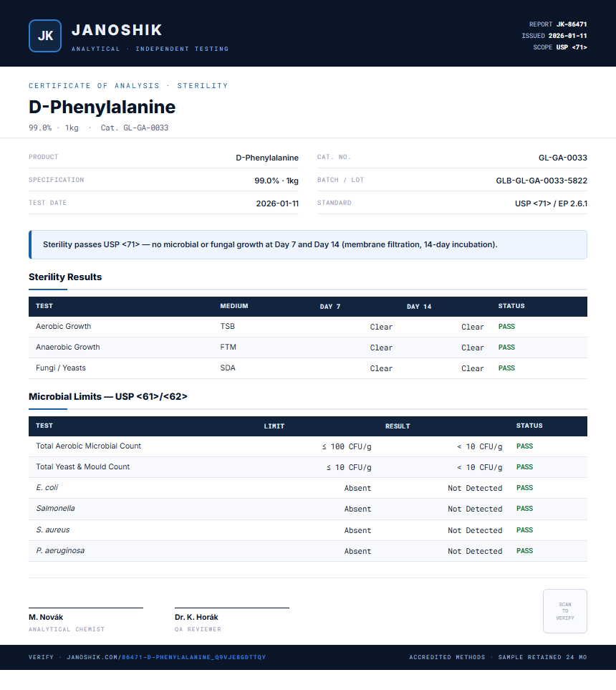616x690 pixels.
Task: Click the sterility passes summary banner
Action: click(x=308, y=244)
